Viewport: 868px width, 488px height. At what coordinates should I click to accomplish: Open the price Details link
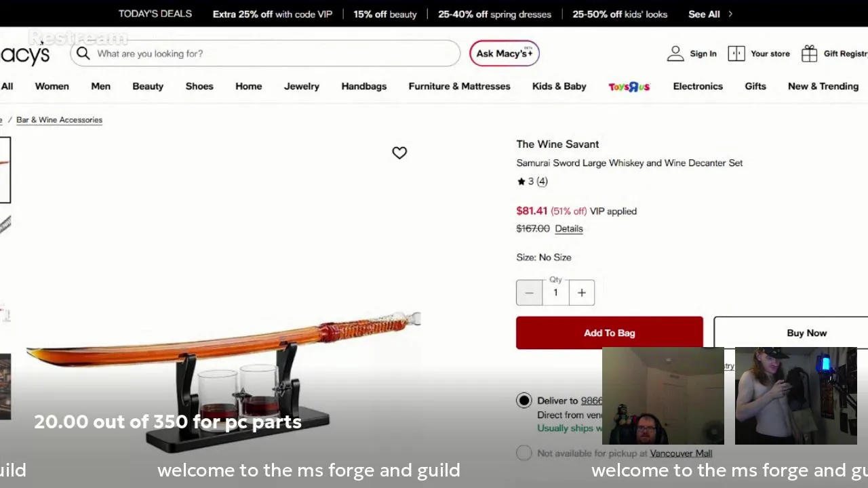pyautogui.click(x=569, y=229)
